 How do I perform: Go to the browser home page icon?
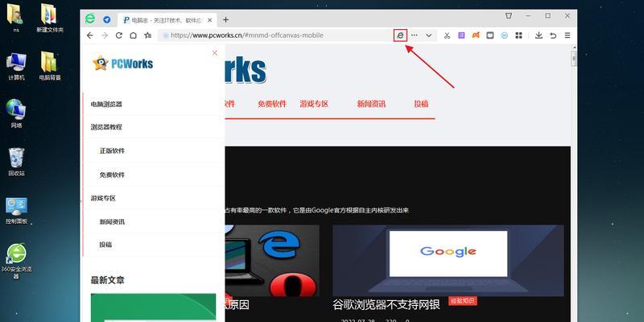pyautogui.click(x=133, y=35)
